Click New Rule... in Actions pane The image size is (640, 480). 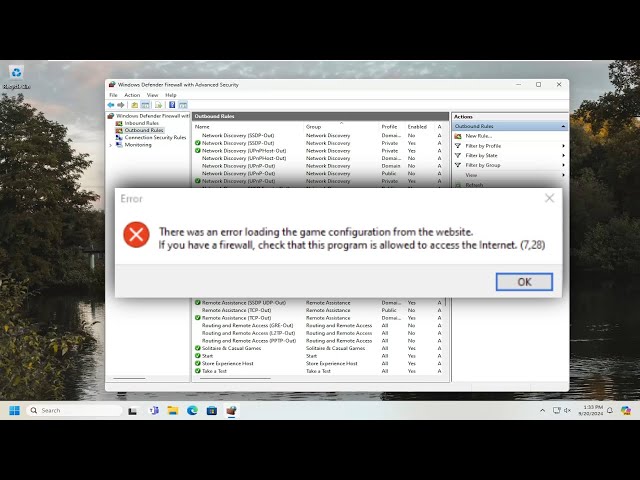(x=478, y=136)
